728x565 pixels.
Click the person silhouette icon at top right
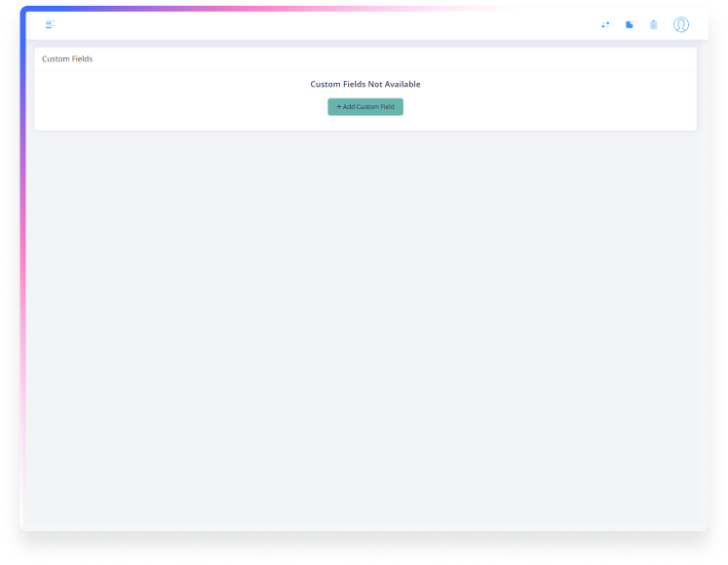(x=681, y=24)
